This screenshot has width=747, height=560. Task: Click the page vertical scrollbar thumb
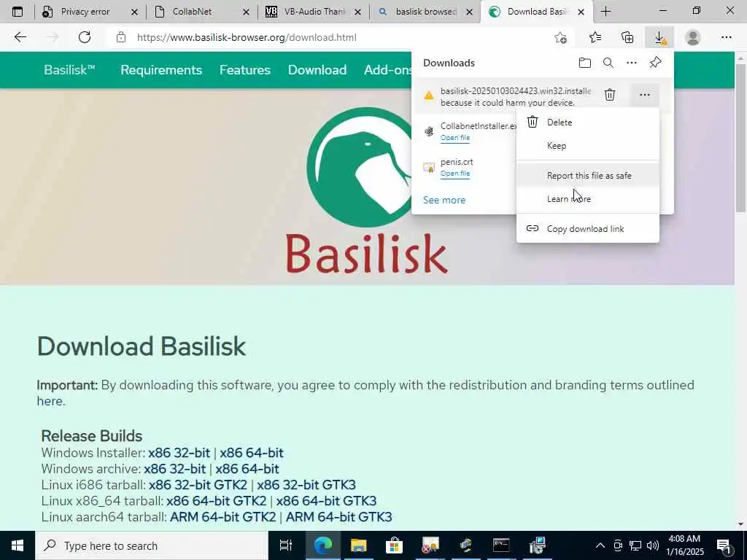click(740, 138)
